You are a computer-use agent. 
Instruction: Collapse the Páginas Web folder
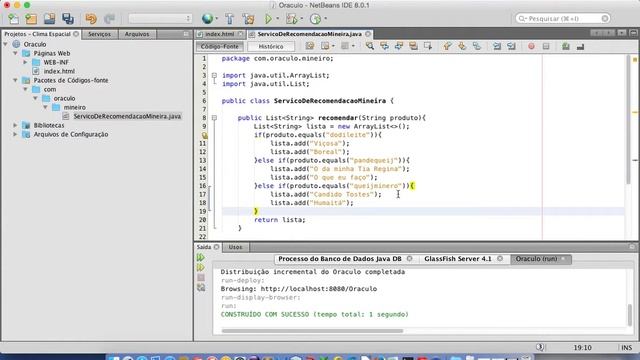click(15, 53)
